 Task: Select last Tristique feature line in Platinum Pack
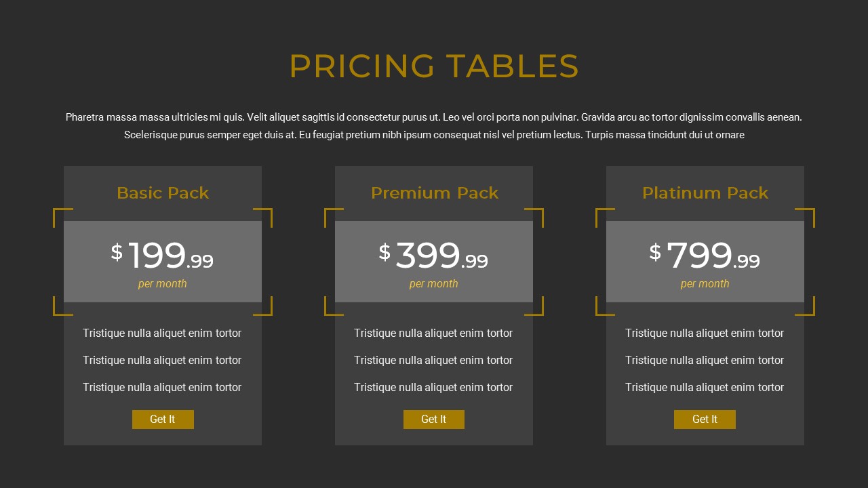pos(705,388)
